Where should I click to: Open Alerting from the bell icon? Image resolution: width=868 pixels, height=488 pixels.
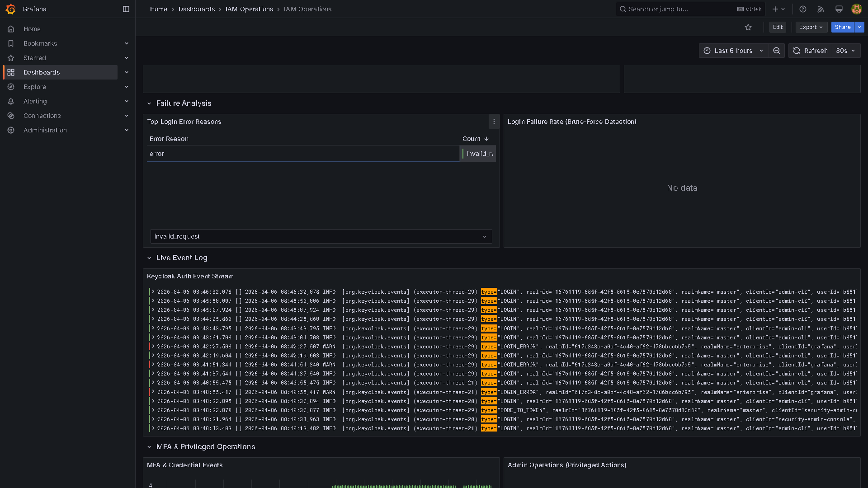coord(11,101)
